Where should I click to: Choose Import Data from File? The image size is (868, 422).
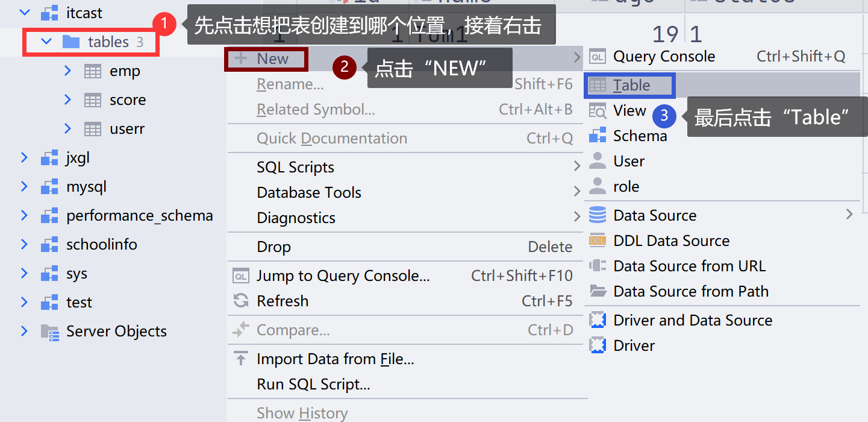click(405, 359)
